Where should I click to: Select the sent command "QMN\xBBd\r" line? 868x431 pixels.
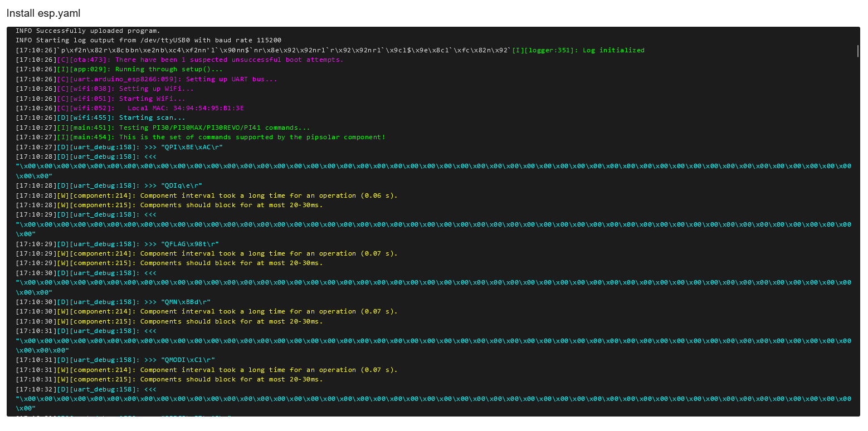coord(113,302)
